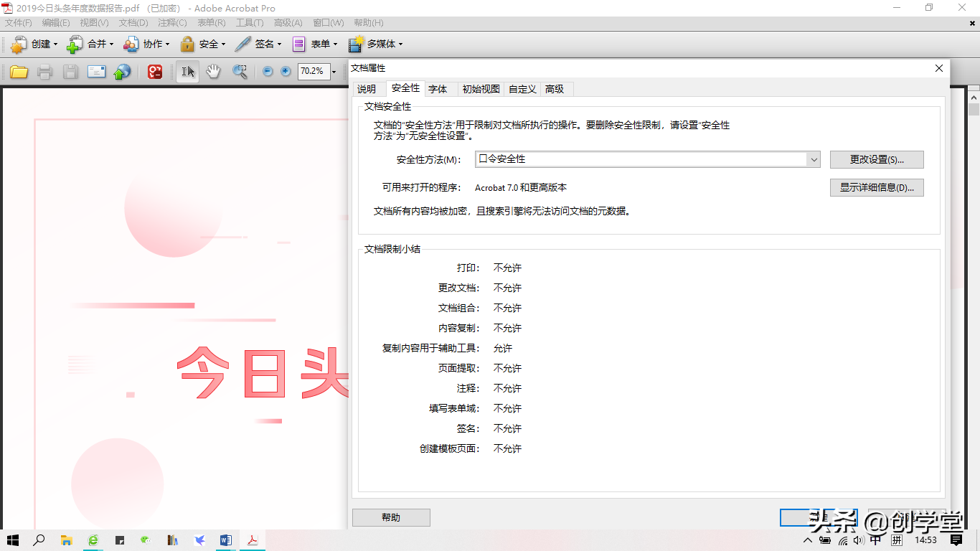The height and width of the screenshot is (551, 980).
Task: Show hidden tray icons chevron
Action: (809, 540)
